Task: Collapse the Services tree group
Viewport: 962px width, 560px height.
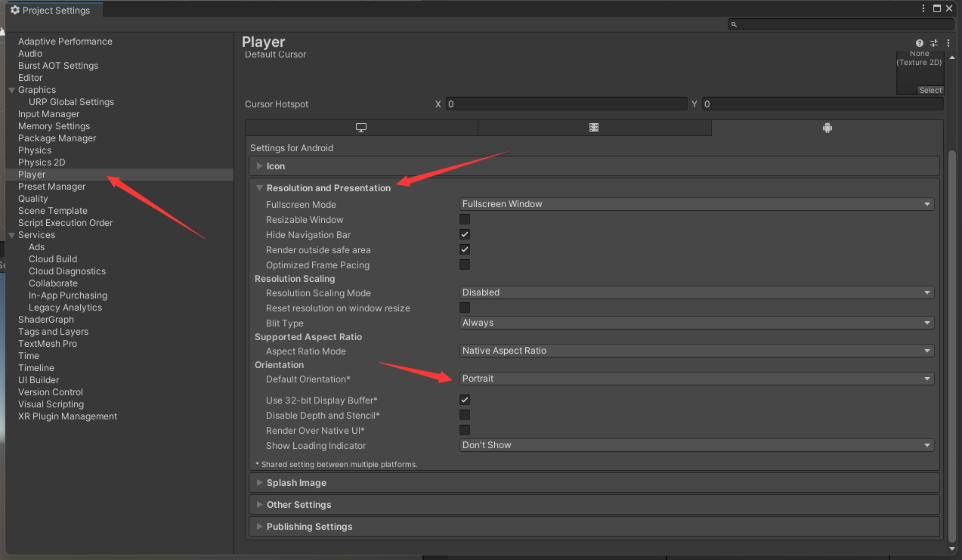Action: (x=11, y=235)
